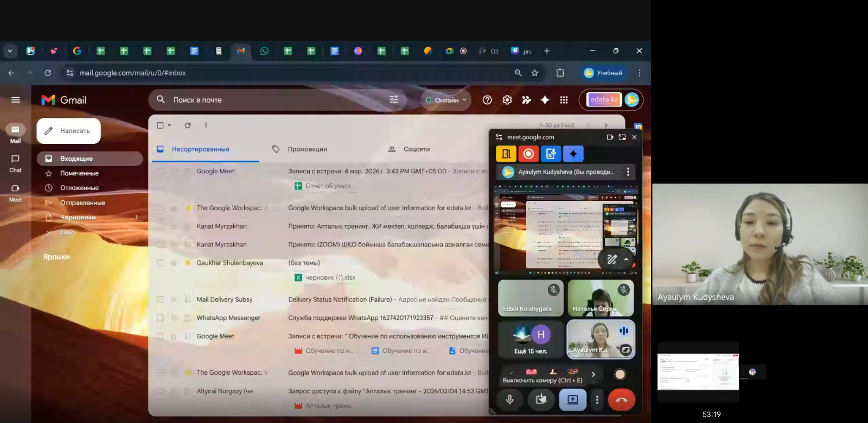Refresh the inbox message list
868x423 pixels.
click(x=188, y=125)
